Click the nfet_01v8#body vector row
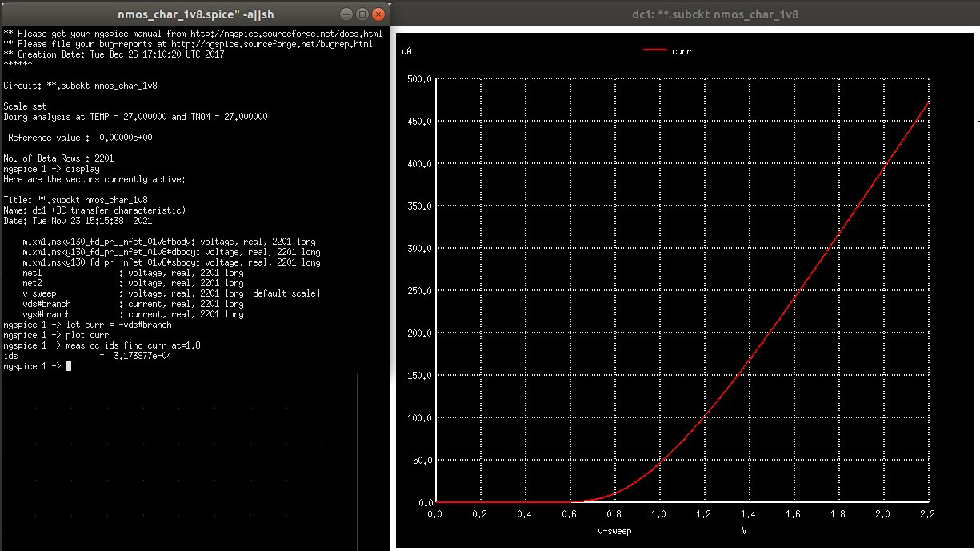Image resolution: width=980 pixels, height=551 pixels. coord(170,242)
